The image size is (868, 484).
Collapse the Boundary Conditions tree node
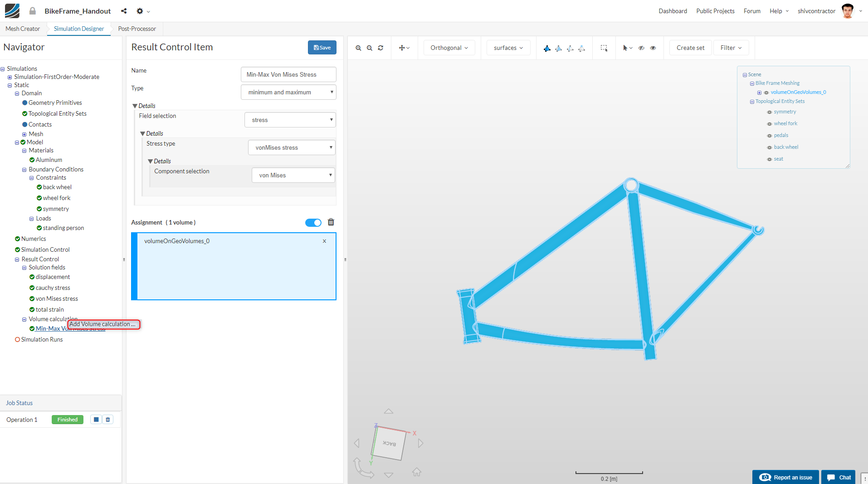pos(24,170)
